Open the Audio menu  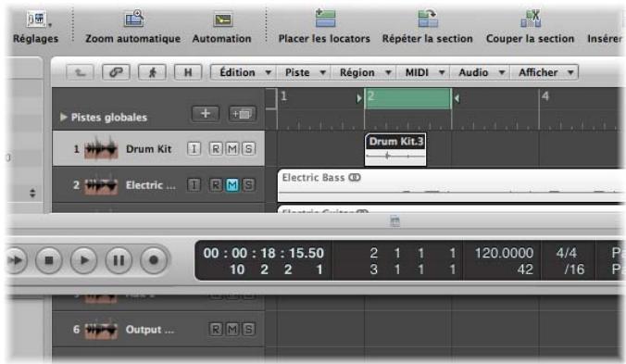[x=480, y=72]
